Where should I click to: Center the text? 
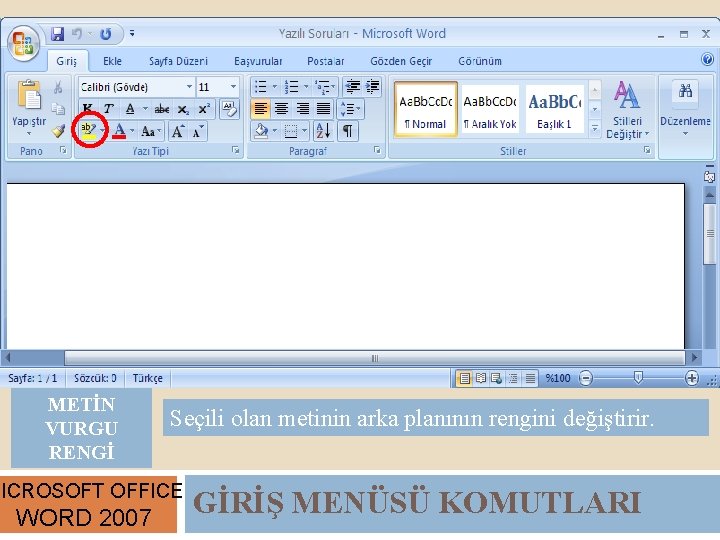click(x=281, y=109)
